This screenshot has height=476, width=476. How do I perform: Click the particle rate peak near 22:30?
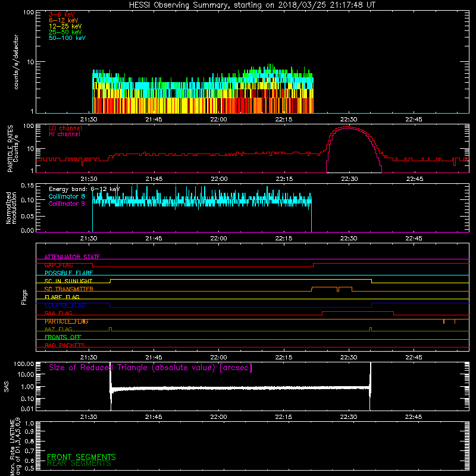point(346,127)
